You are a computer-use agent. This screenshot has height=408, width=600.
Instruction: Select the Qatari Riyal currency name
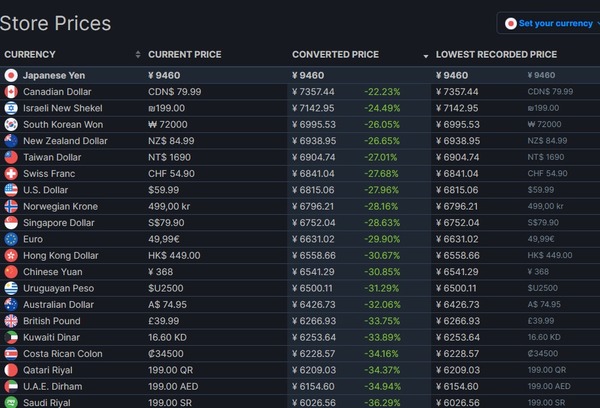(x=47, y=370)
